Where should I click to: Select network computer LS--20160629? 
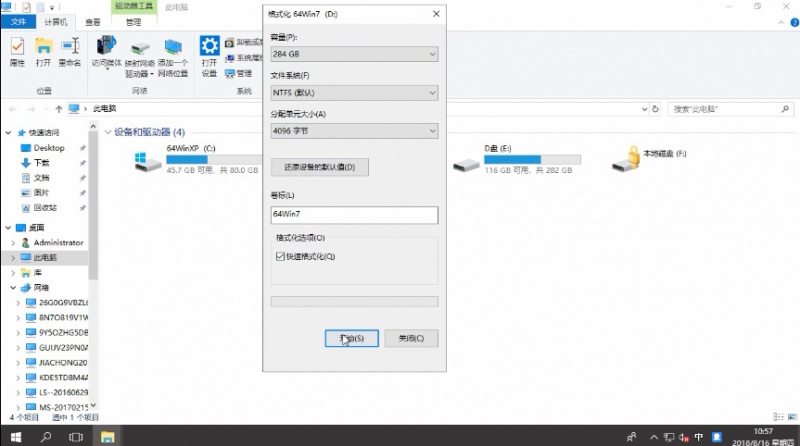tap(63, 392)
